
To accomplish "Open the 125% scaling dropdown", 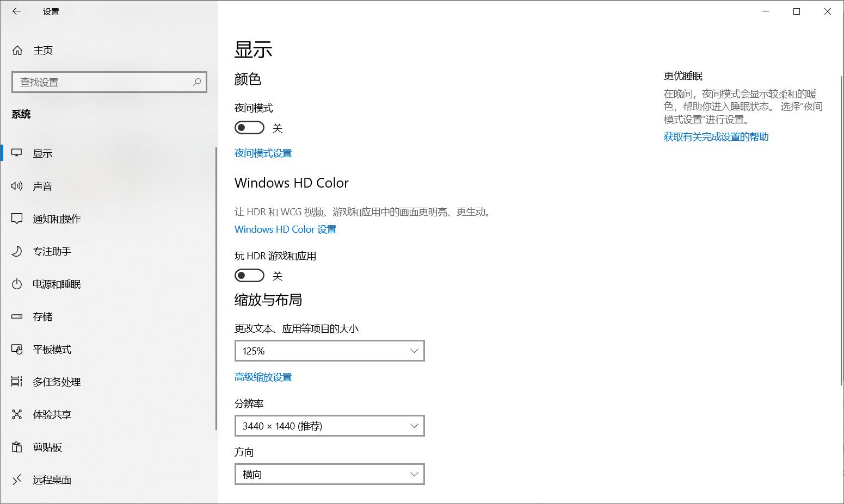I will click(x=329, y=351).
